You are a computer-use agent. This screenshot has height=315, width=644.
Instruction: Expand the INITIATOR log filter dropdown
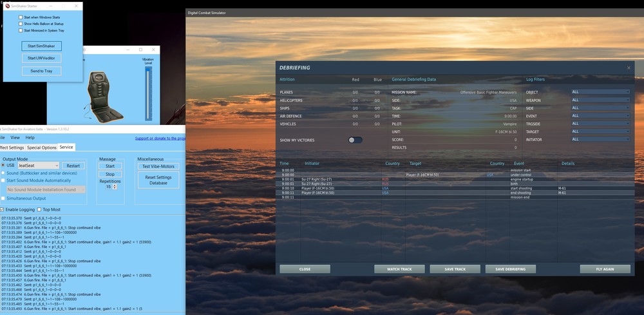click(x=600, y=139)
